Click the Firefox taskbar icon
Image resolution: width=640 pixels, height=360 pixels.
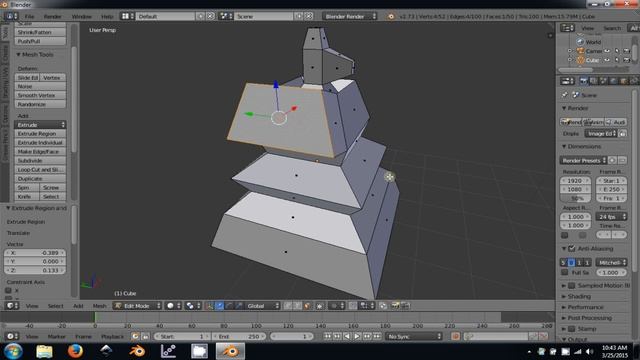(x=75, y=351)
